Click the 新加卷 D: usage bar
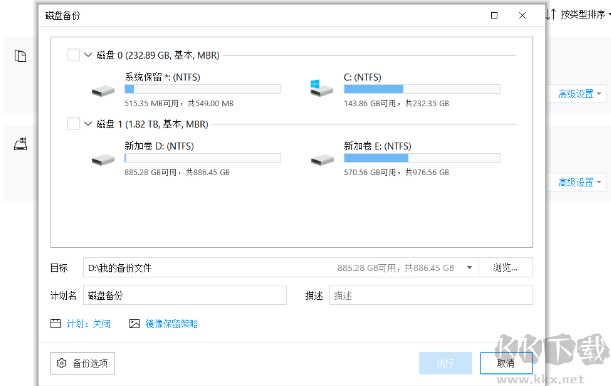Viewport: 611px width, 386px height. point(203,158)
